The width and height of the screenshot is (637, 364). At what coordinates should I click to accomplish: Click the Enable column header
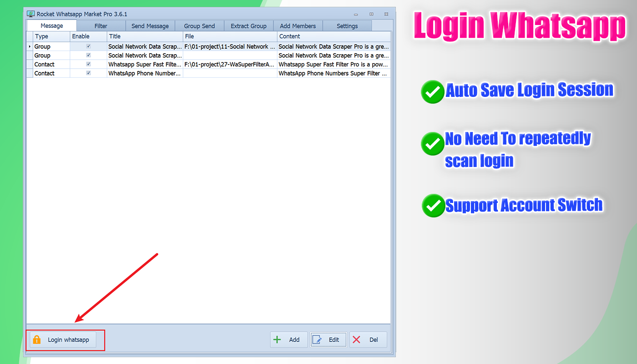(x=88, y=36)
